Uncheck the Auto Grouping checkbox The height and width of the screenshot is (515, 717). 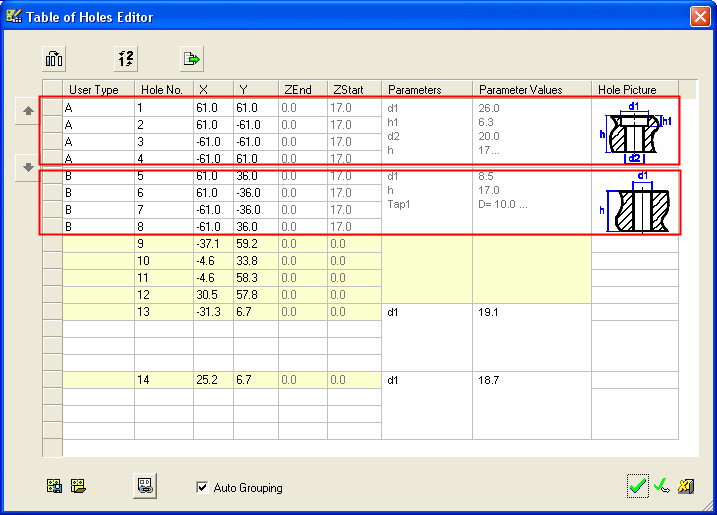click(202, 488)
